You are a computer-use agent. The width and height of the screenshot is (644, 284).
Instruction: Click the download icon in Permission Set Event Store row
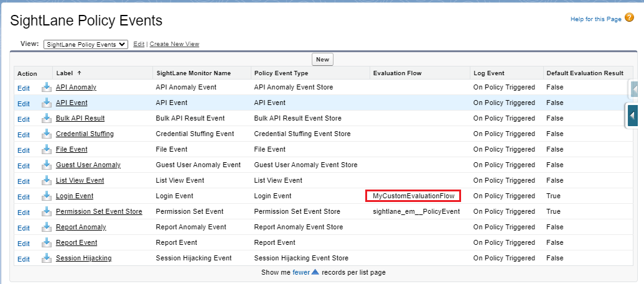point(47,212)
